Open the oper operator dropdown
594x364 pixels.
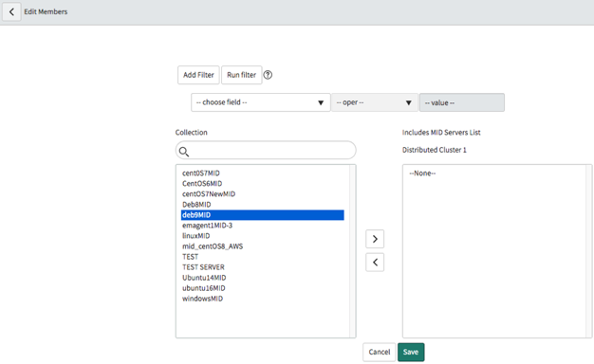click(x=375, y=102)
